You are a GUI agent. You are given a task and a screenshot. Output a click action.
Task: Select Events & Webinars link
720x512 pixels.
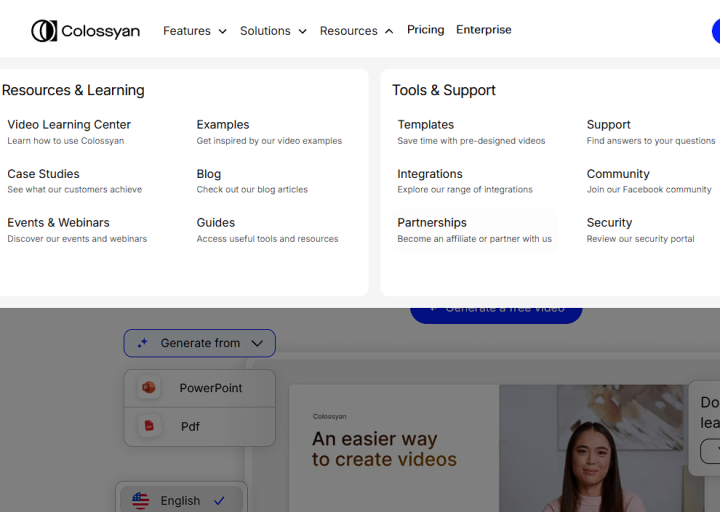58,223
